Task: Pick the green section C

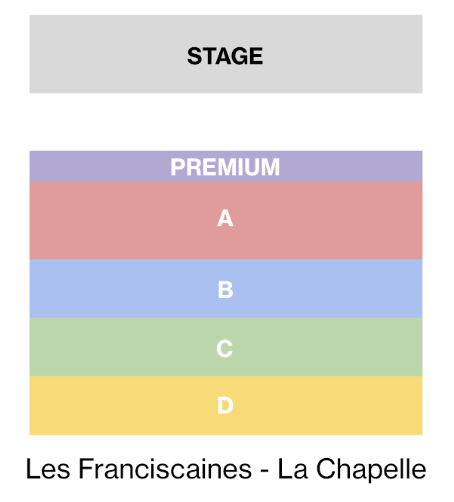Action: click(226, 347)
